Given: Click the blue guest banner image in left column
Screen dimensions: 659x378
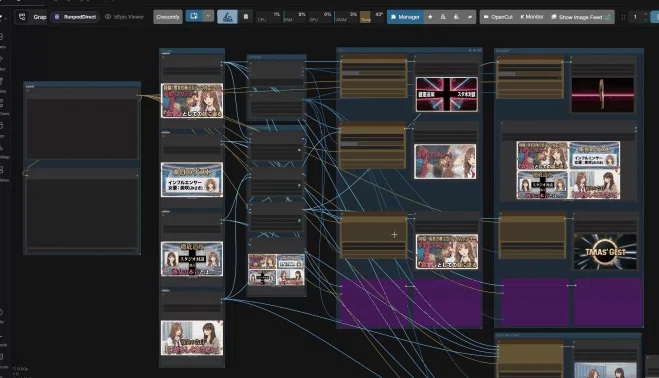Looking at the screenshot, I should tap(192, 180).
